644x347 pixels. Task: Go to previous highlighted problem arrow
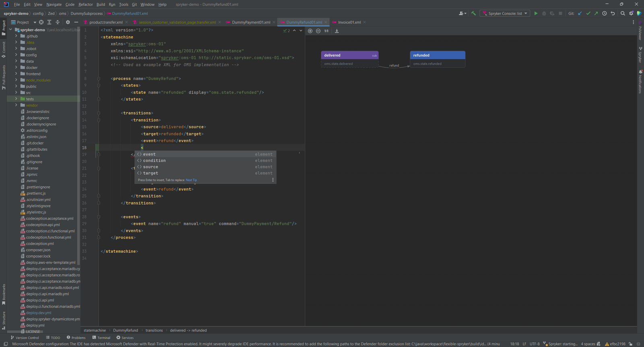click(x=294, y=31)
